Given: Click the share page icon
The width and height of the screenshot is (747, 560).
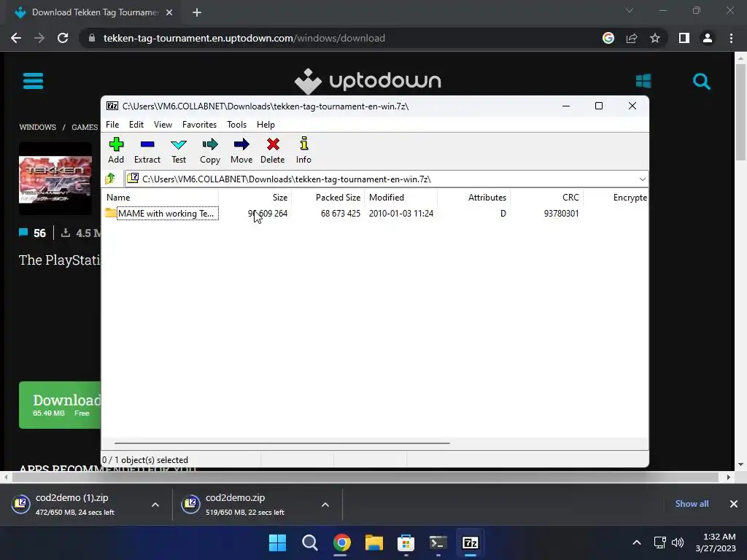Looking at the screenshot, I should pyautogui.click(x=632, y=38).
